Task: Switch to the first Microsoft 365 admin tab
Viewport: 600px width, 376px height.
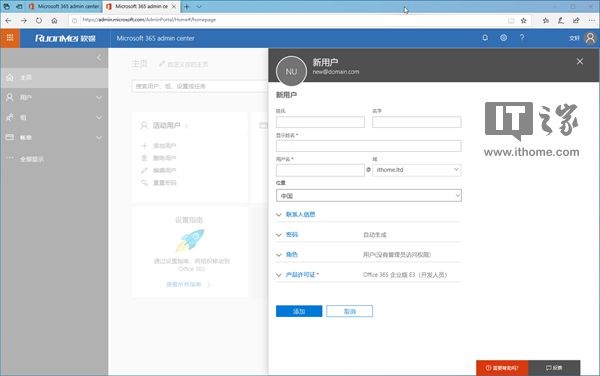Action: click(x=64, y=7)
